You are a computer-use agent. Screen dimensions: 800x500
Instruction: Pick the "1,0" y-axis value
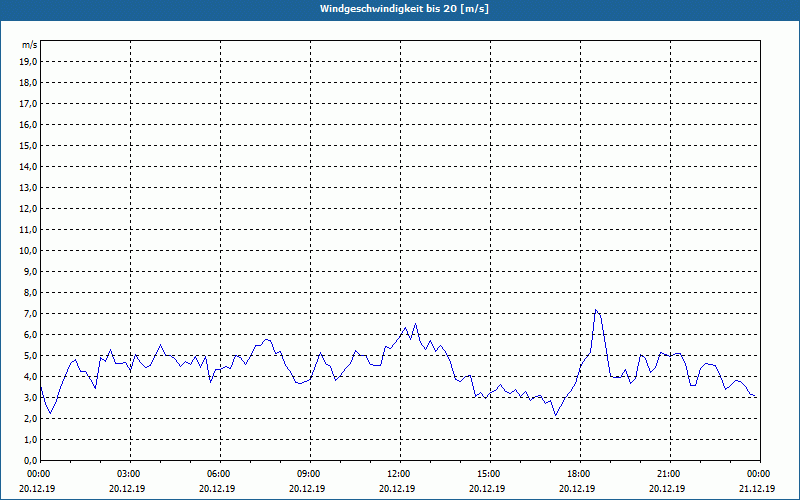(x=30, y=440)
